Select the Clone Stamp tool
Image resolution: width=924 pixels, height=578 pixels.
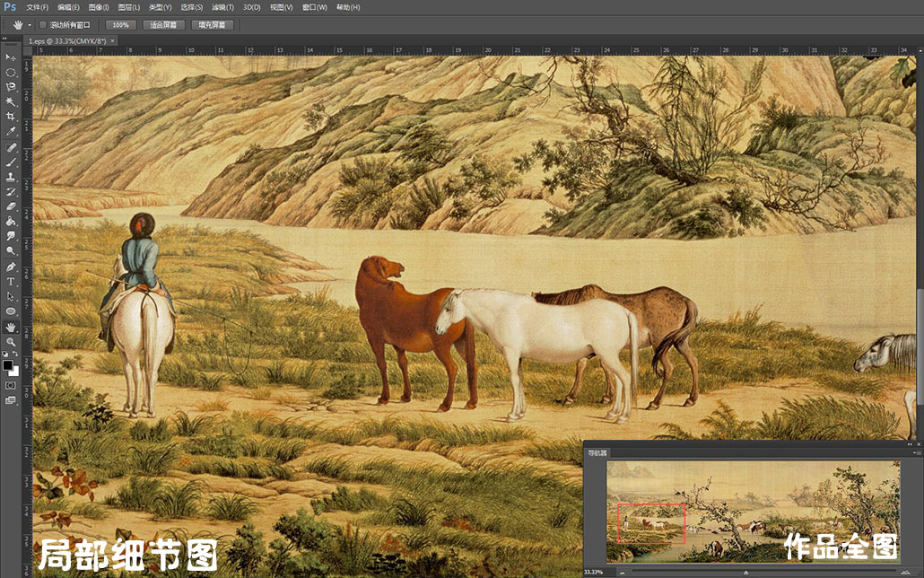11,177
